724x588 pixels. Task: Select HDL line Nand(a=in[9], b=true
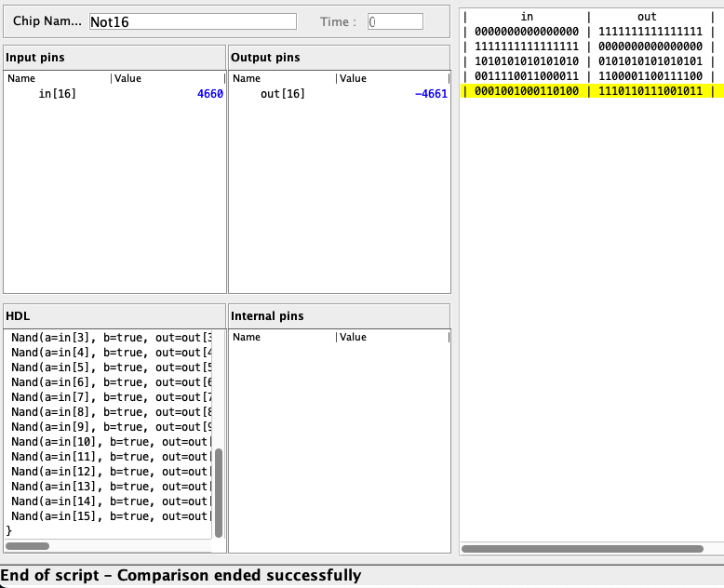click(112, 426)
